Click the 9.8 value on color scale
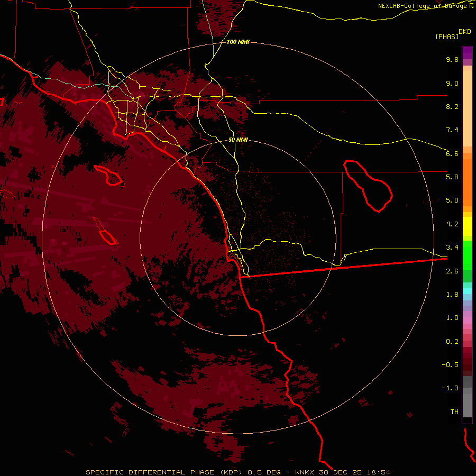The image size is (476, 476). tap(452, 59)
